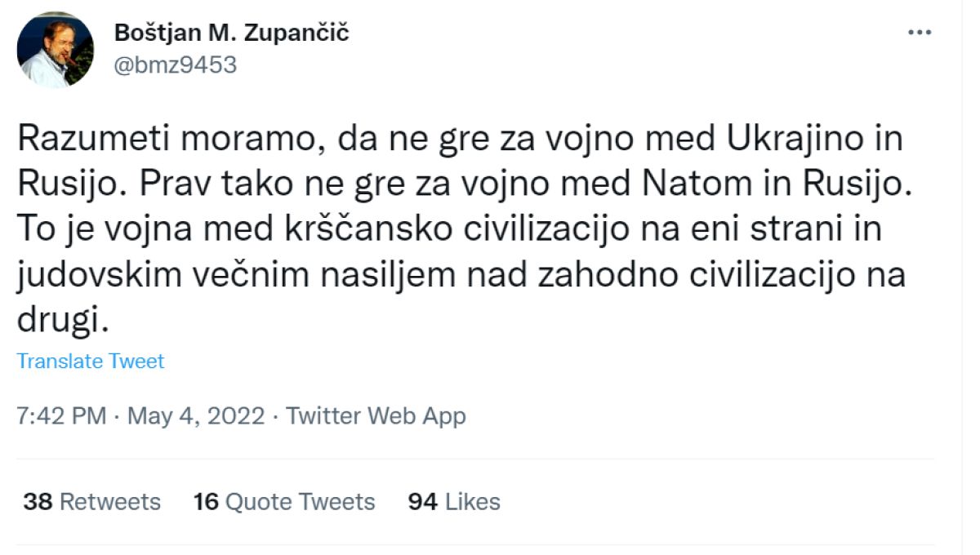Screen dimensions: 980x555
Task: Click the tweet's final word "drugi."
Action: click(x=62, y=320)
